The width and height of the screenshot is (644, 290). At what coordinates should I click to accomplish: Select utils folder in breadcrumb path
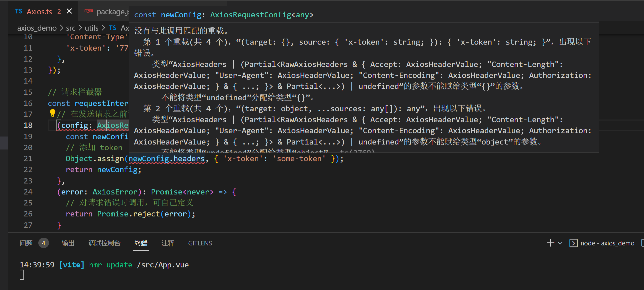click(x=92, y=28)
